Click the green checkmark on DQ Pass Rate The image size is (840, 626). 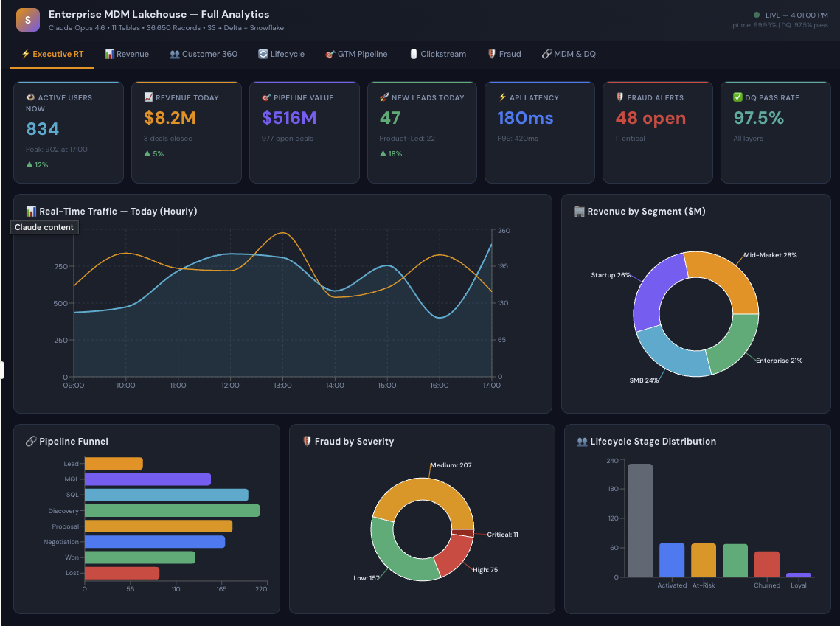coord(737,97)
